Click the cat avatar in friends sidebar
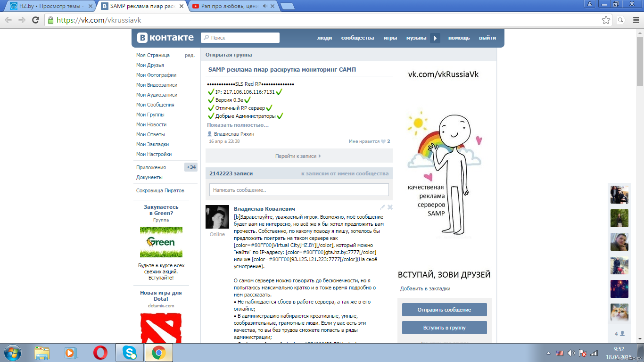Screen dimensions: 644x362 coord(619,313)
